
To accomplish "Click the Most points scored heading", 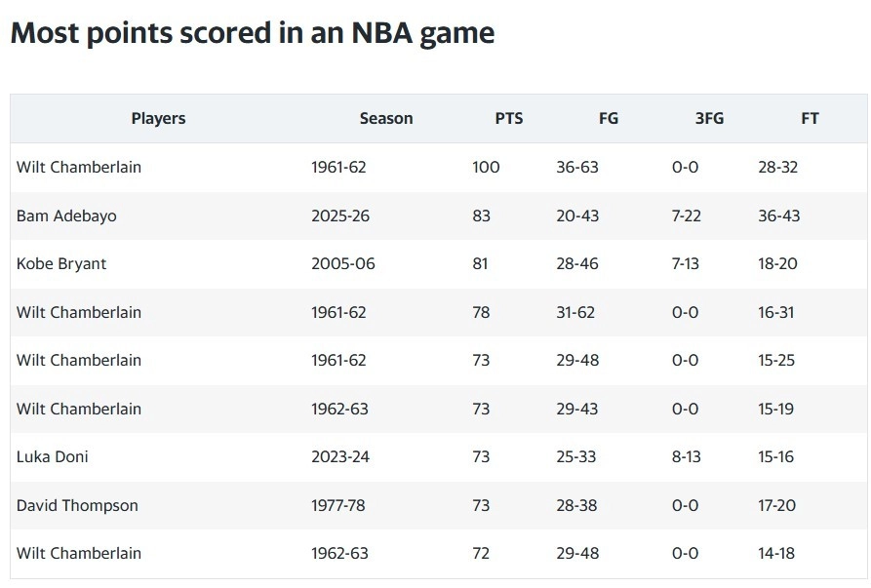I will (x=253, y=33).
